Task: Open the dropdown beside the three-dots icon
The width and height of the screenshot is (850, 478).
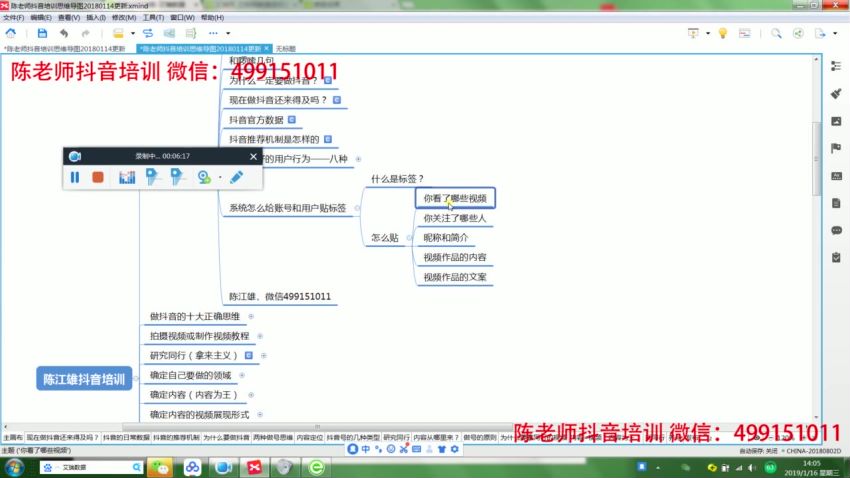Action: [x=228, y=34]
